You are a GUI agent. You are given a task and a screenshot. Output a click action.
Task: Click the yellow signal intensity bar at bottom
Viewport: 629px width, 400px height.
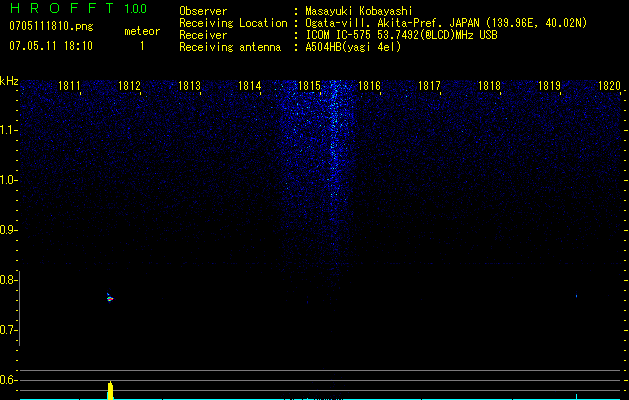110,390
